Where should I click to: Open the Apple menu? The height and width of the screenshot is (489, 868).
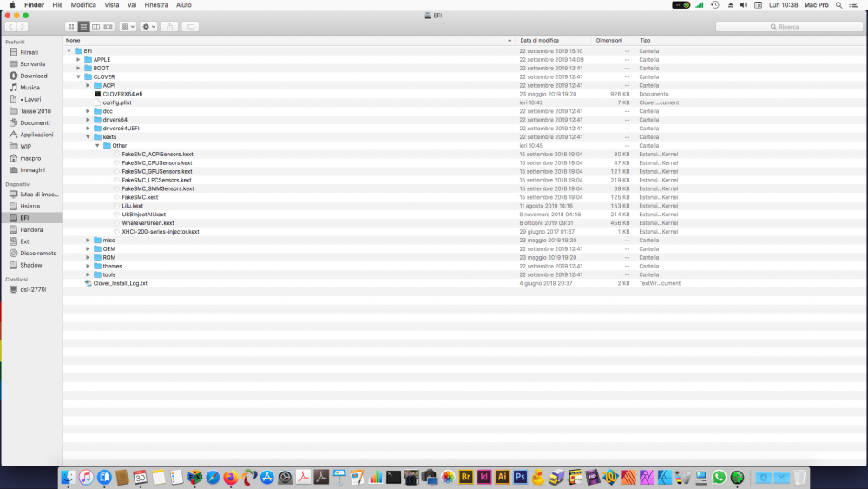12,5
